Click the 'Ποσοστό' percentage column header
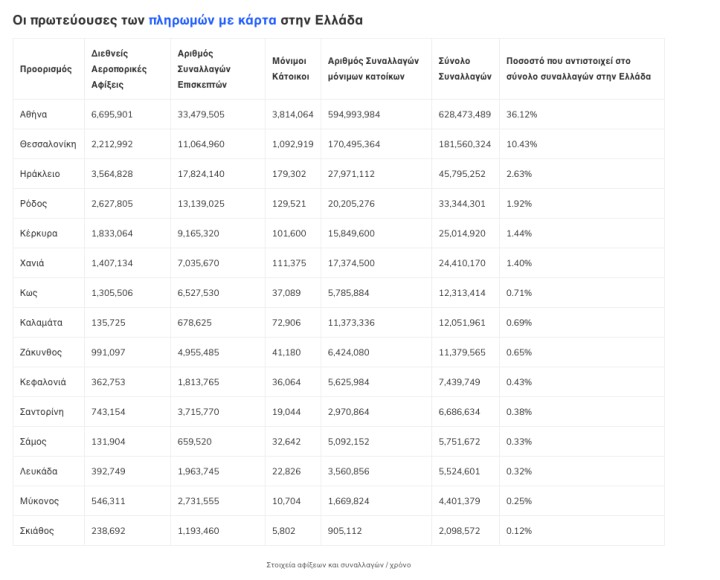This screenshot has width=720, height=580. (x=578, y=69)
